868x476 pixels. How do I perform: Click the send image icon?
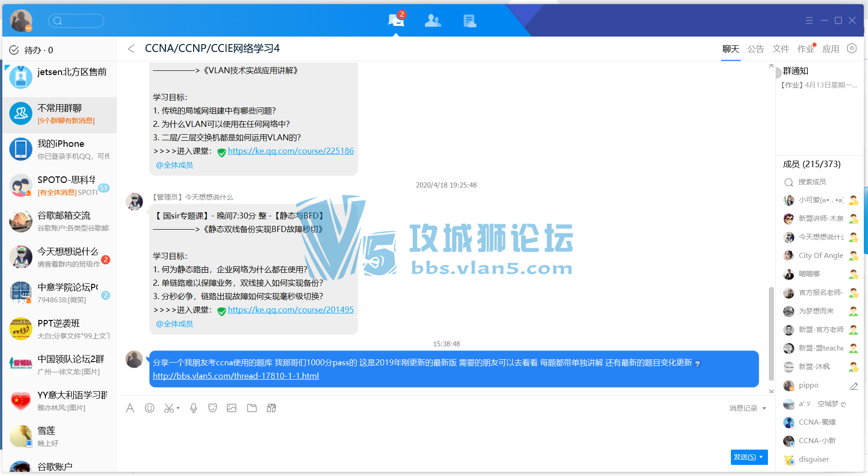(x=232, y=408)
